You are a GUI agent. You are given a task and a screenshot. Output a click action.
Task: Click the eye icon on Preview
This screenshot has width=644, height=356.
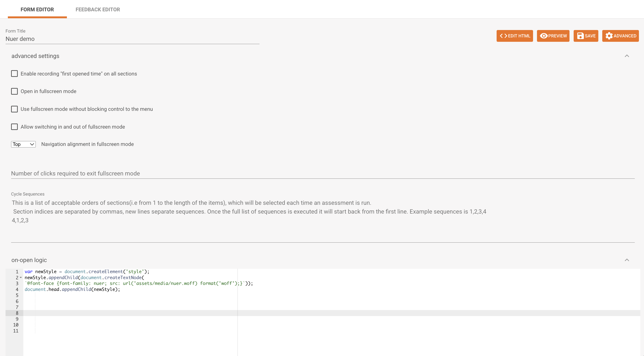click(543, 36)
